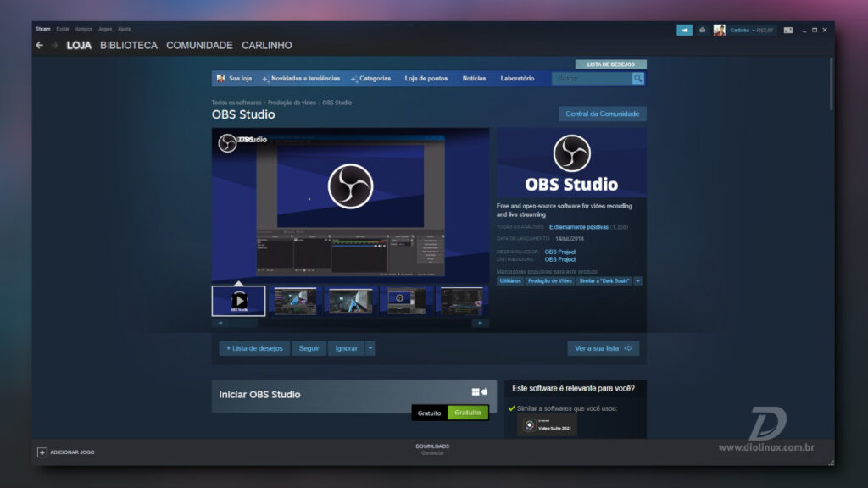Click the Carlinho profile avatar
Screen dimensions: 868x488
[x=719, y=30]
